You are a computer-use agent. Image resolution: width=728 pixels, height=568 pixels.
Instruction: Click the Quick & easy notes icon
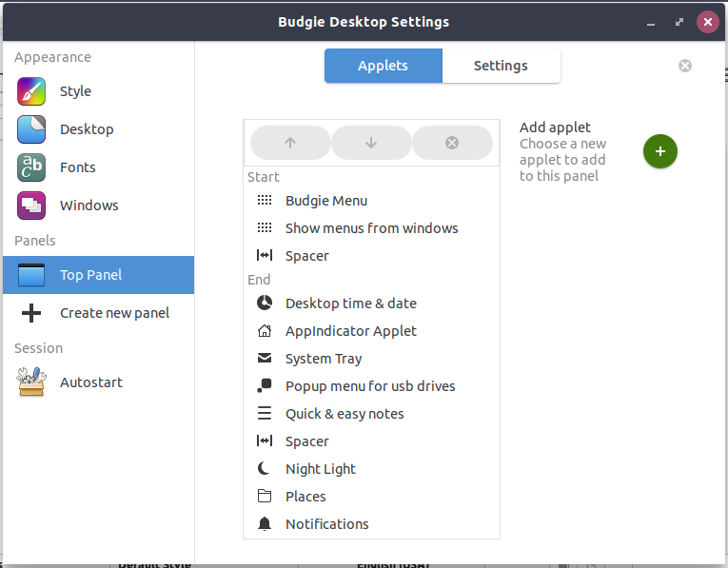(265, 414)
